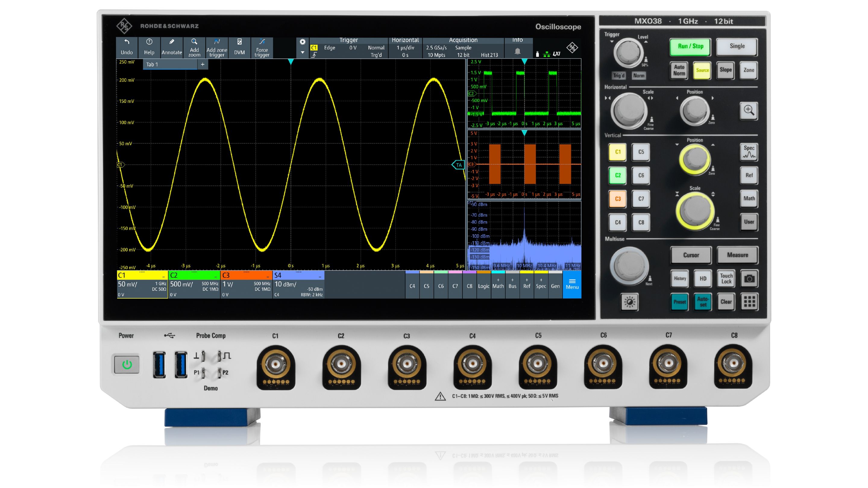868x488 pixels.
Task: Activate the Annotate pen tool
Action: tap(172, 47)
